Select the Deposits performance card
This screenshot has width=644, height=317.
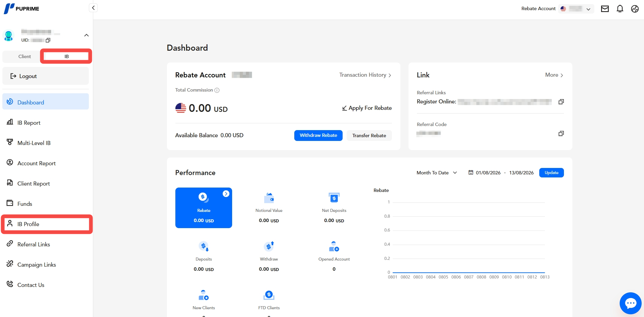point(204,257)
